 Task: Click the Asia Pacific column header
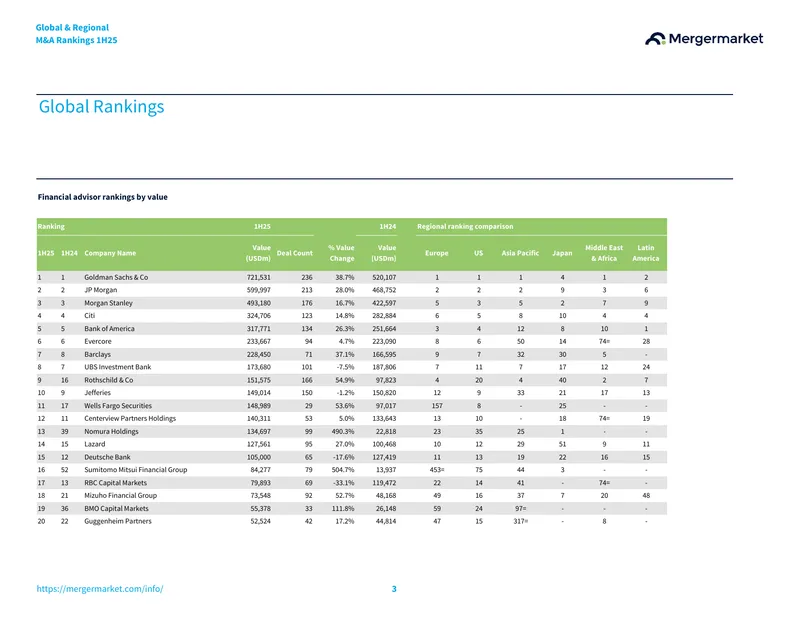[520, 253]
